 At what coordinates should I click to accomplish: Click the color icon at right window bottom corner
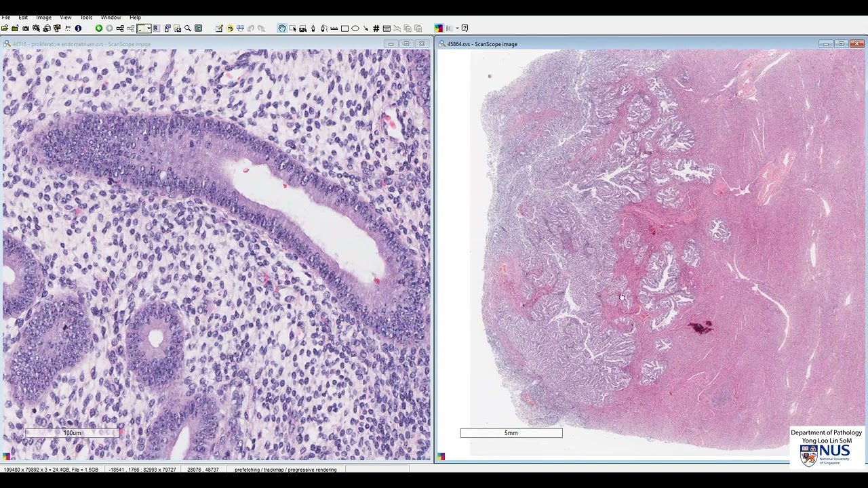tap(441, 457)
